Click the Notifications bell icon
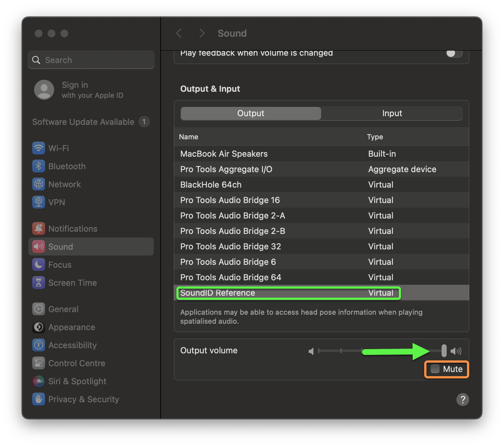This screenshot has height=446, width=504. (39, 228)
